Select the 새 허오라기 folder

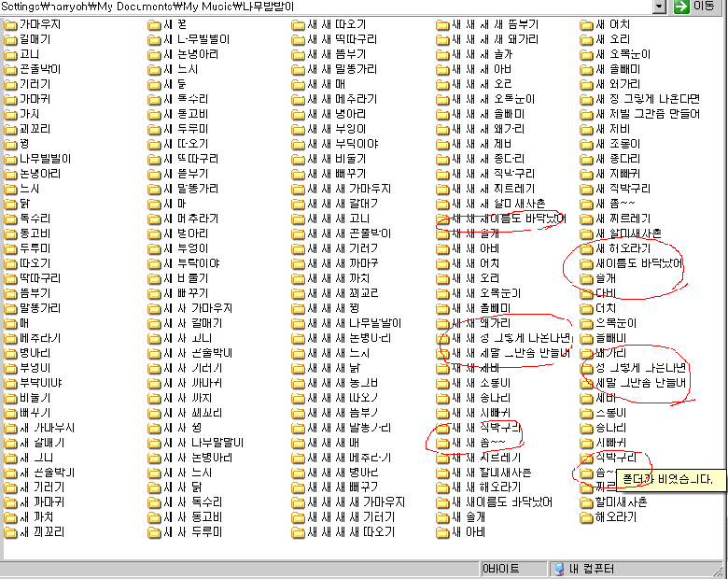[615, 248]
